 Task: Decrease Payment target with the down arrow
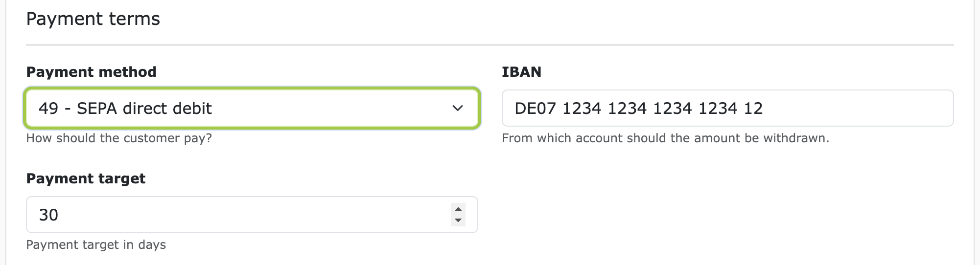point(458,221)
